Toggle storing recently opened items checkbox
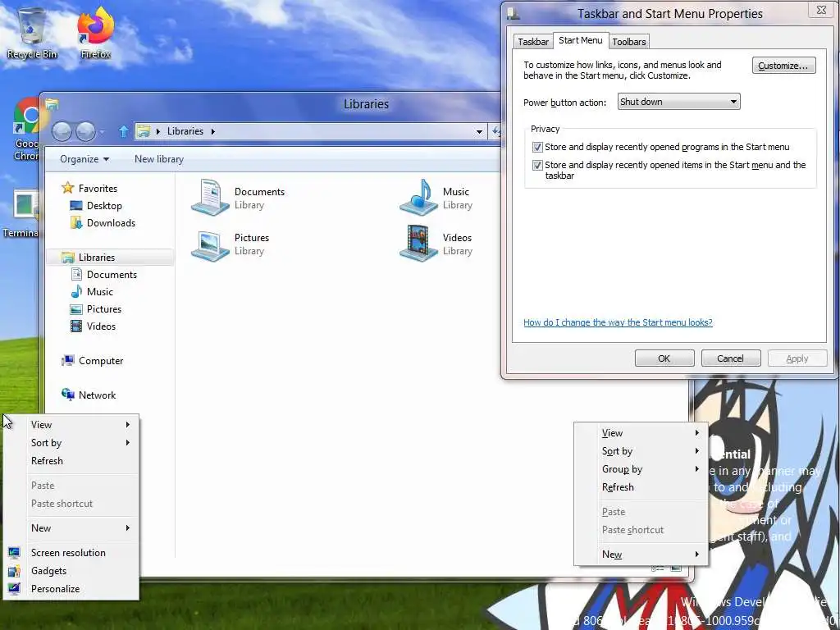The width and height of the screenshot is (840, 630). [537, 165]
